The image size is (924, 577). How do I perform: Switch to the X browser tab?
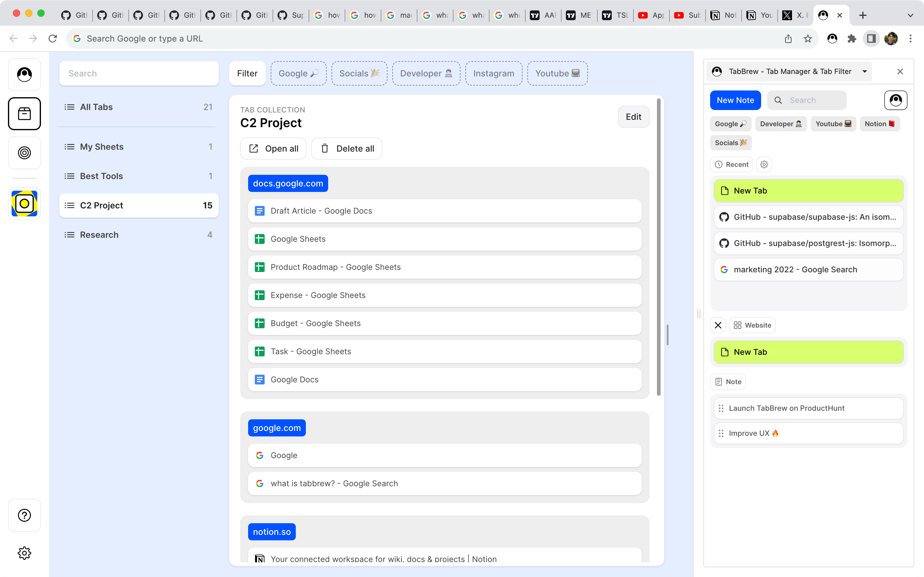[x=795, y=15]
